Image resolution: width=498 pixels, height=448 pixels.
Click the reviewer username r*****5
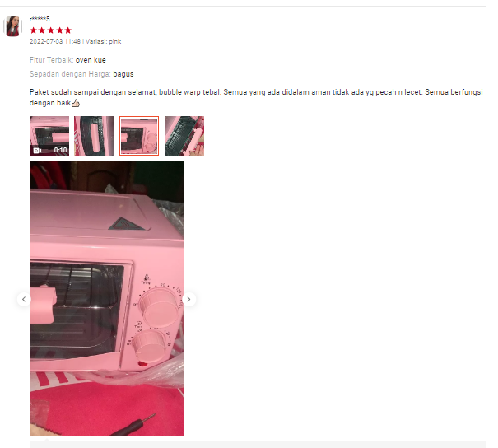[40, 19]
